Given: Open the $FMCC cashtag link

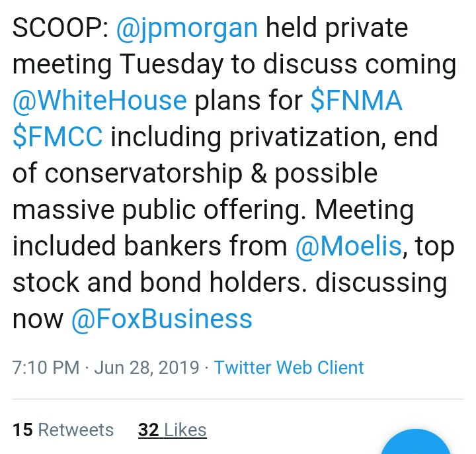Looking at the screenshot, I should click(58, 137).
